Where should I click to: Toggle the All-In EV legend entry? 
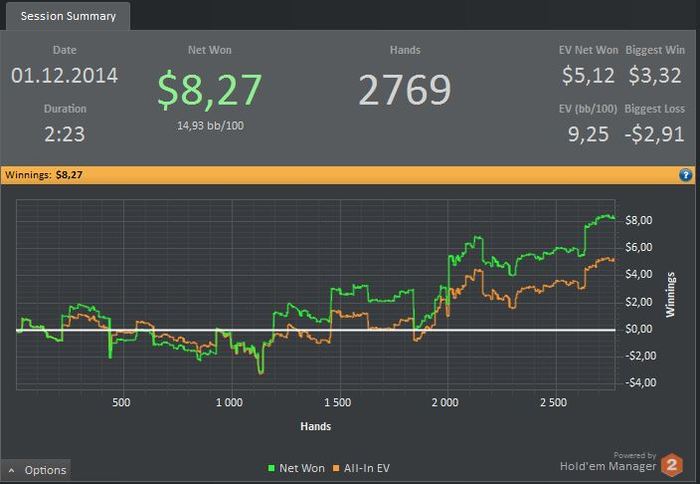pyautogui.click(x=361, y=468)
